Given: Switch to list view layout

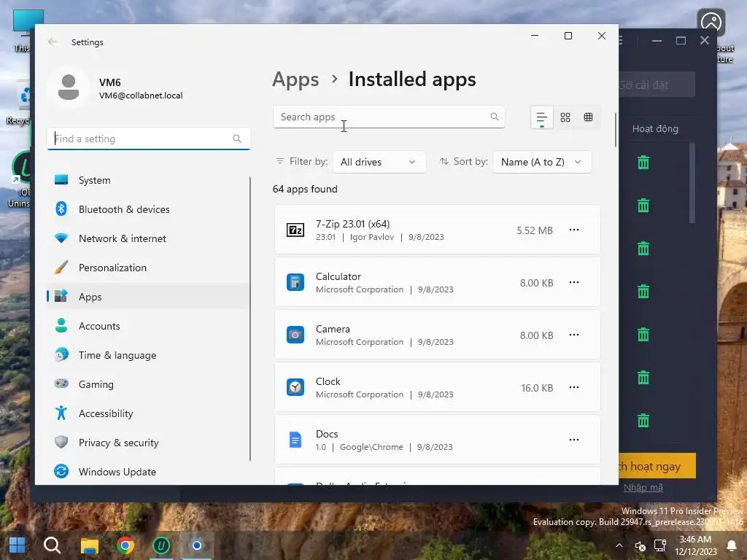Looking at the screenshot, I should [x=542, y=117].
